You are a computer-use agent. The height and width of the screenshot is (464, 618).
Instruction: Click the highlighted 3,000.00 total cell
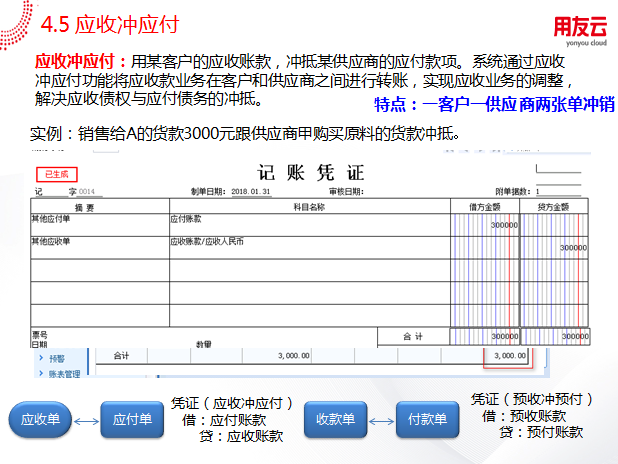(509, 355)
